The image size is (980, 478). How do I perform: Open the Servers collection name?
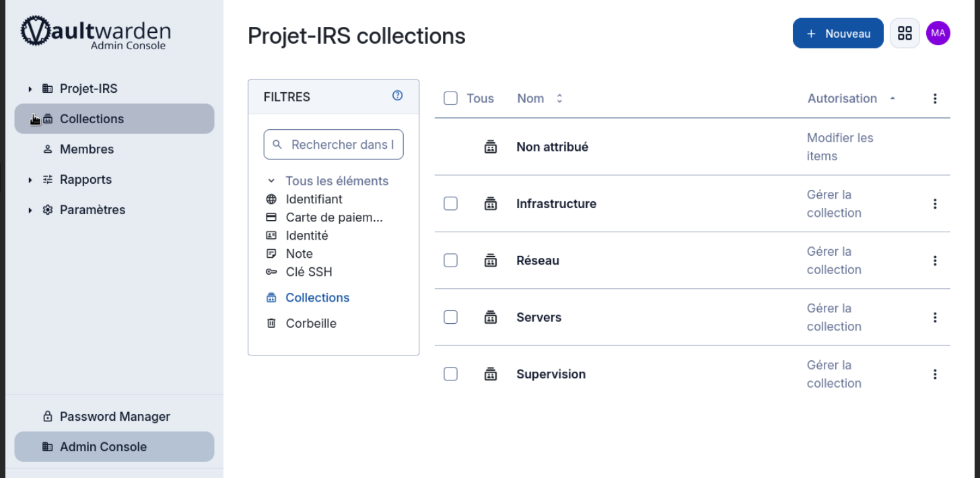pyautogui.click(x=538, y=318)
